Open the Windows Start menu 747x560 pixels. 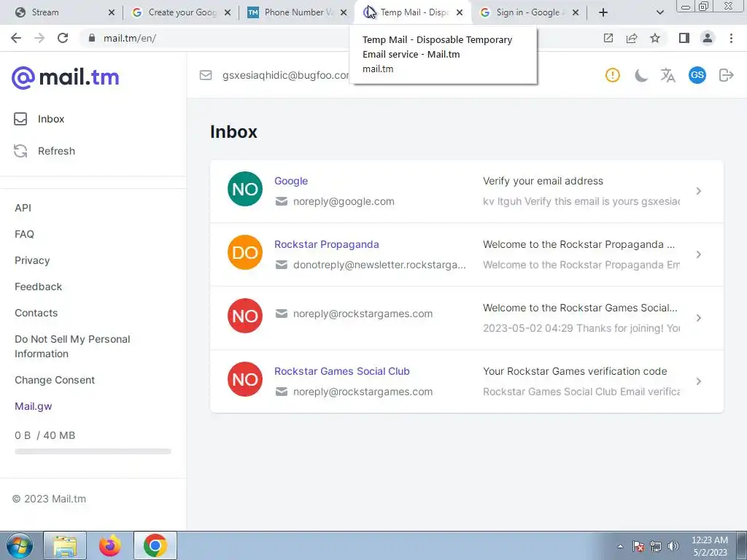[x=19, y=545]
